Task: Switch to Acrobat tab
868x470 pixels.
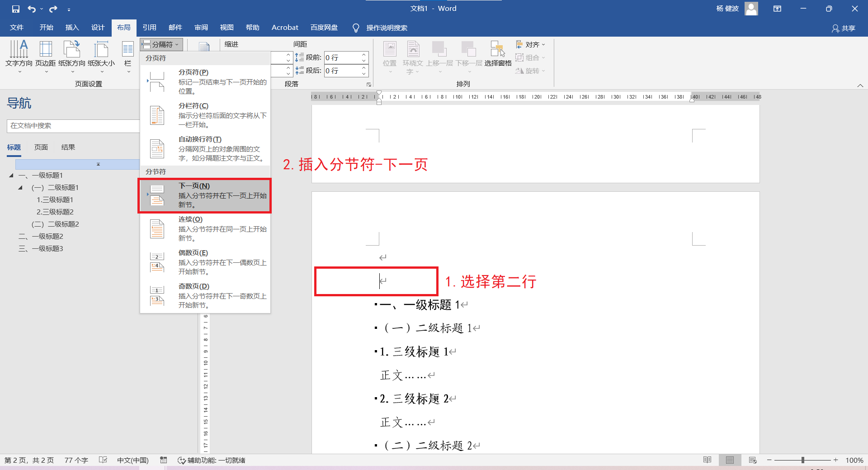Action: pos(285,28)
